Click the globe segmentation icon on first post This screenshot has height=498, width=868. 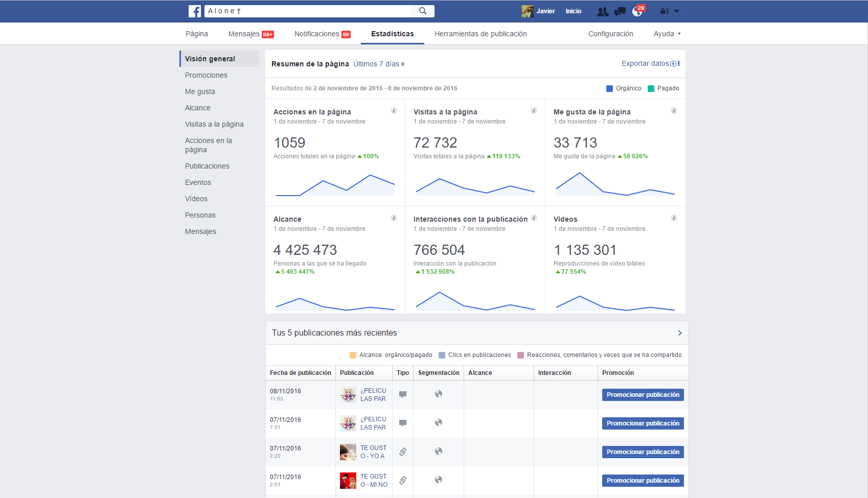(439, 394)
